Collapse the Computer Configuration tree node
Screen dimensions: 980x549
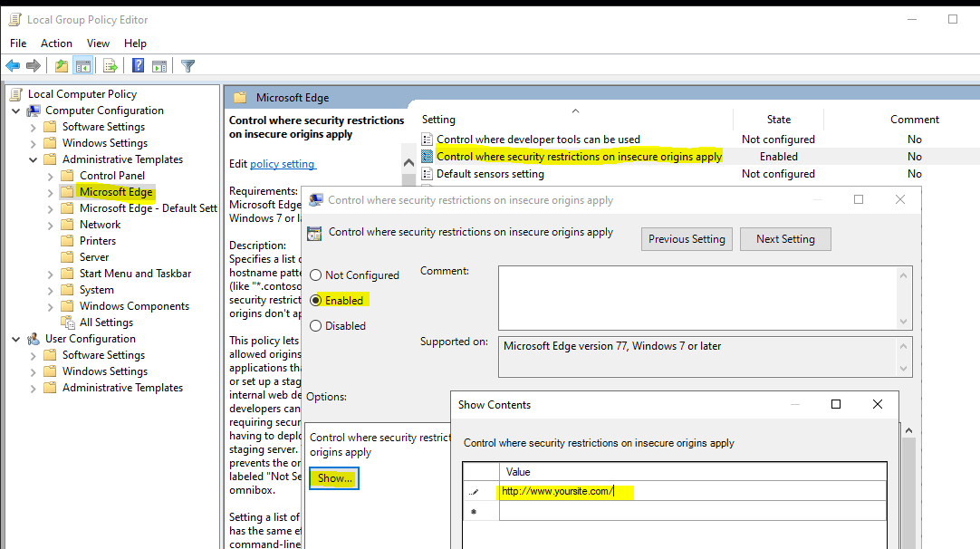(16, 111)
